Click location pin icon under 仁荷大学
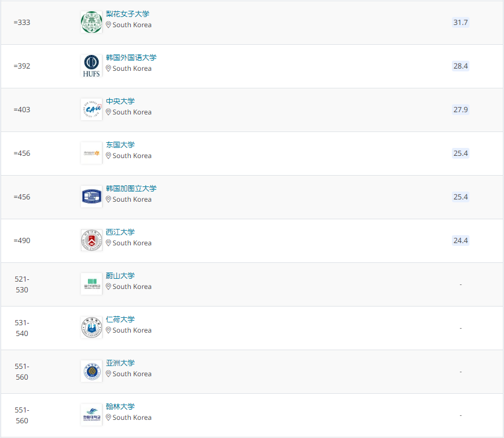 click(108, 330)
